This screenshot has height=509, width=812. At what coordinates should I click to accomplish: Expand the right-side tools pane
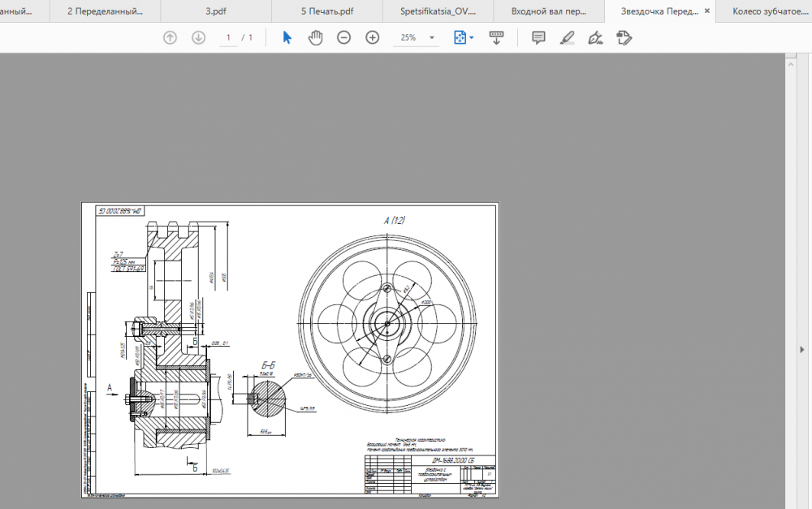802,349
